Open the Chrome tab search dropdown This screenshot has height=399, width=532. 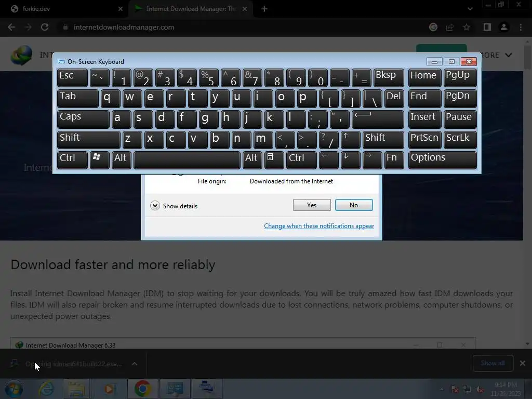[470, 9]
